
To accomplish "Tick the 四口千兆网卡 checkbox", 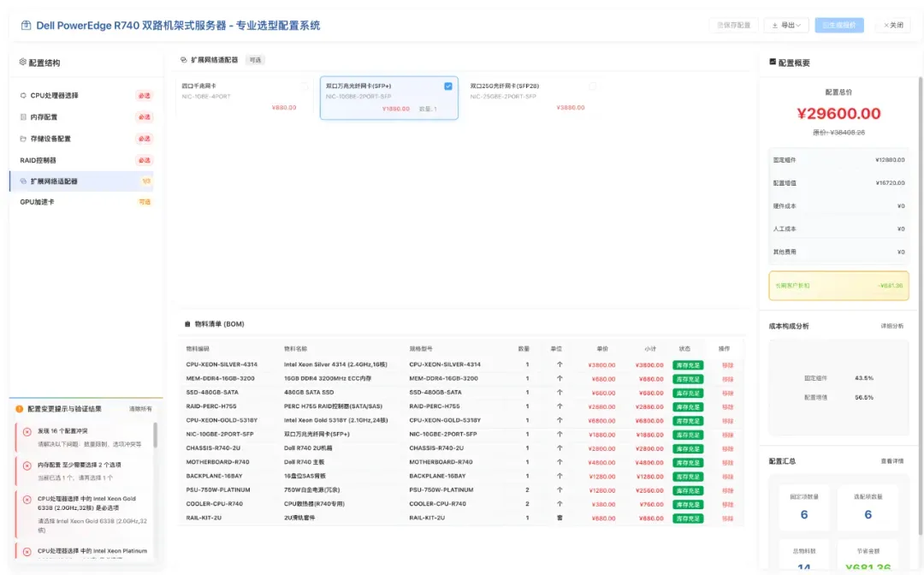I will coord(304,86).
